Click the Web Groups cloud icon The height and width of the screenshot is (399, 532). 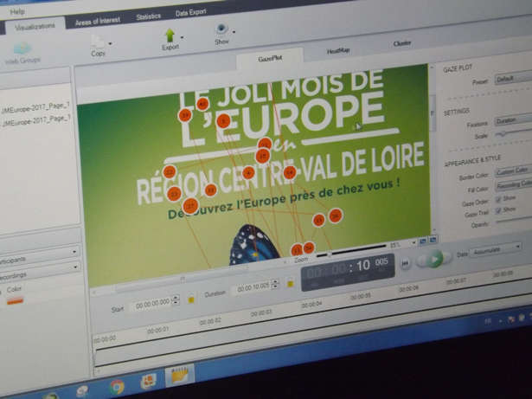tap(22, 48)
